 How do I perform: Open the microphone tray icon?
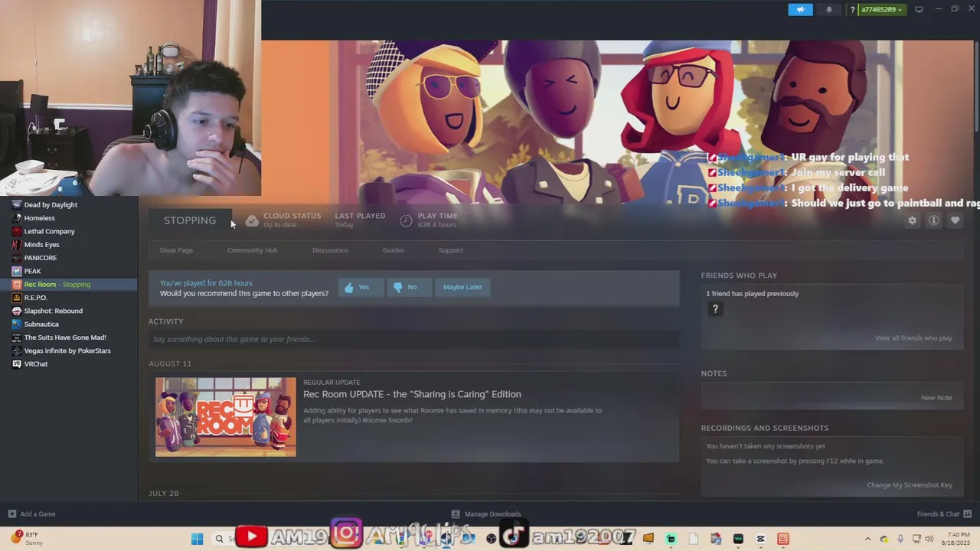tap(900, 539)
